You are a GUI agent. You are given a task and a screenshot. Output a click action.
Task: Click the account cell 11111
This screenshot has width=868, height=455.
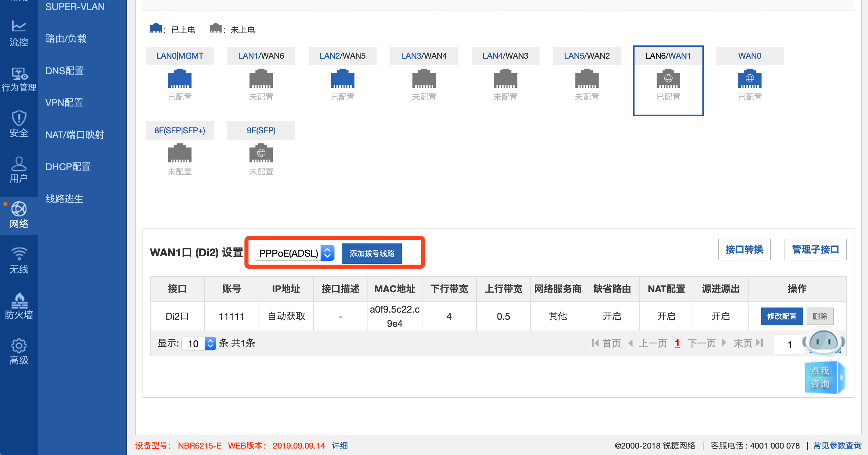232,316
